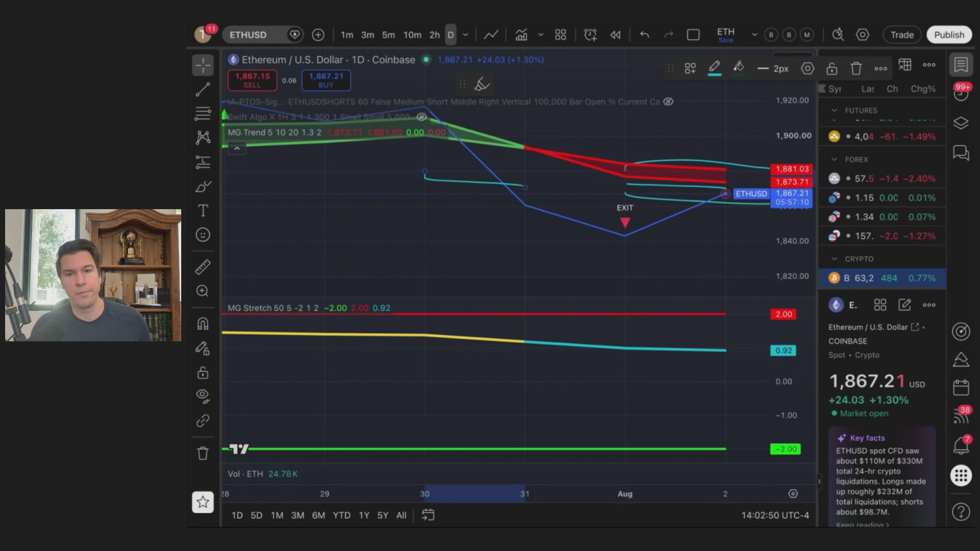Set range to YTD

[341, 515]
